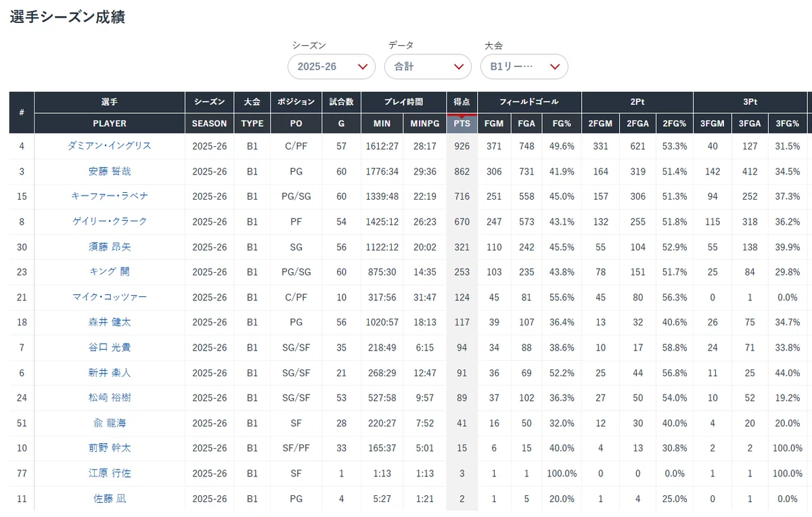Sort by 3FGA column header

pos(750,124)
